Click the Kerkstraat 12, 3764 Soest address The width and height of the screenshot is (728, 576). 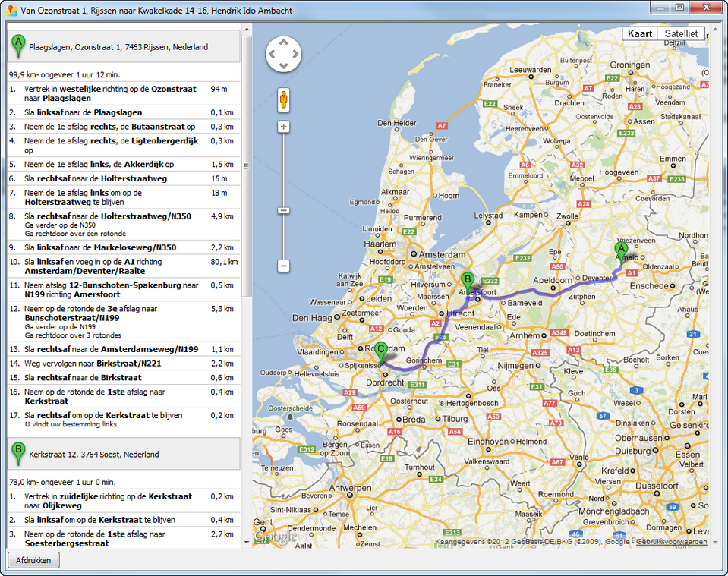click(x=94, y=455)
